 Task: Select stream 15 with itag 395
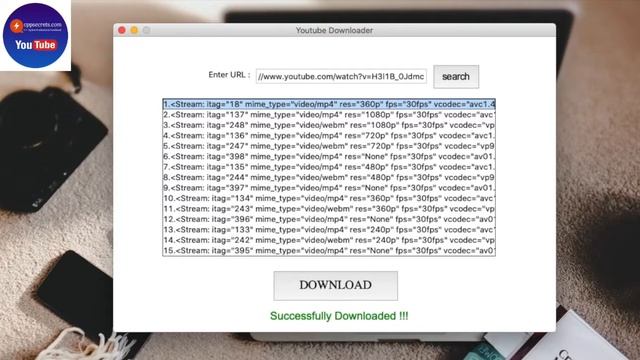coord(329,251)
